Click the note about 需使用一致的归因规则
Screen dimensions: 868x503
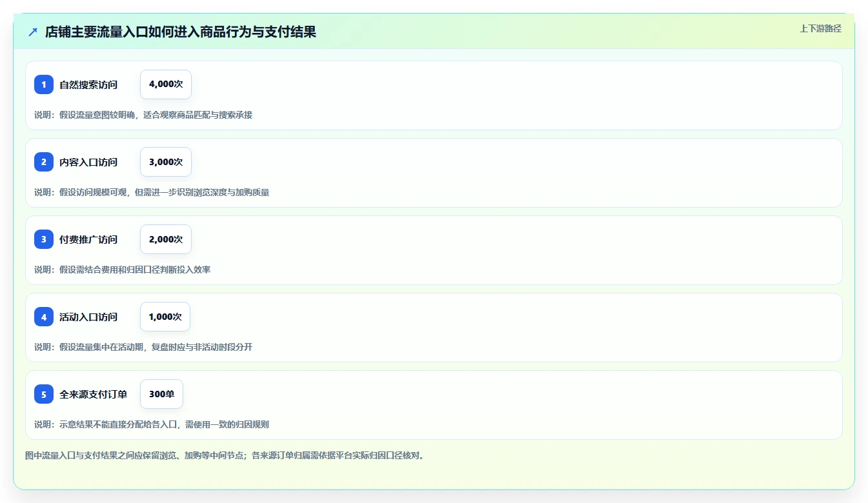point(152,424)
